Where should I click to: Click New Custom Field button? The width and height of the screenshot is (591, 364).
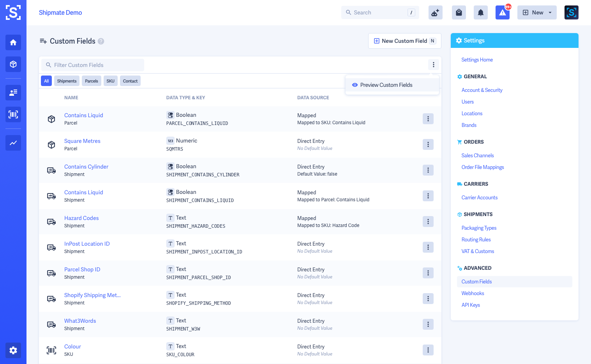405,41
